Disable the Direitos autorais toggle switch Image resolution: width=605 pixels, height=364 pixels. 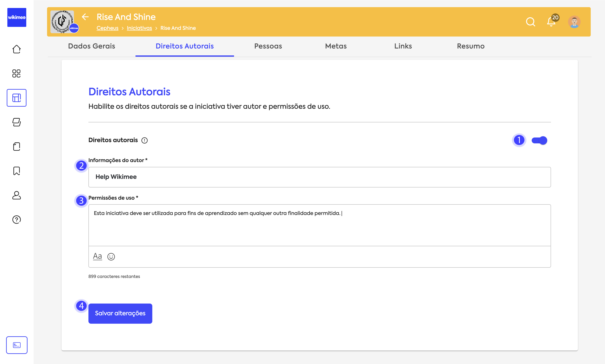point(539,140)
